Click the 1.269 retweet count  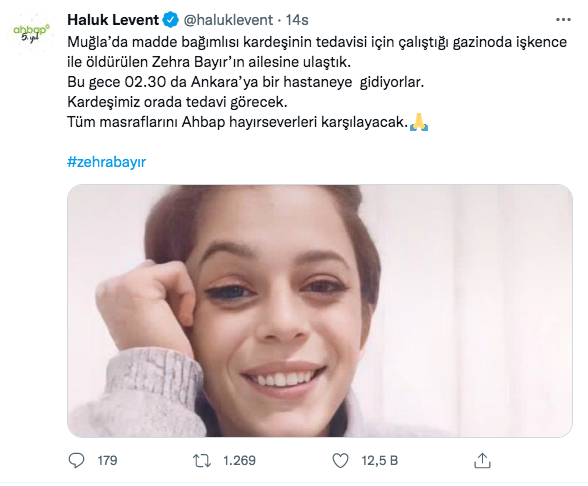(x=239, y=460)
